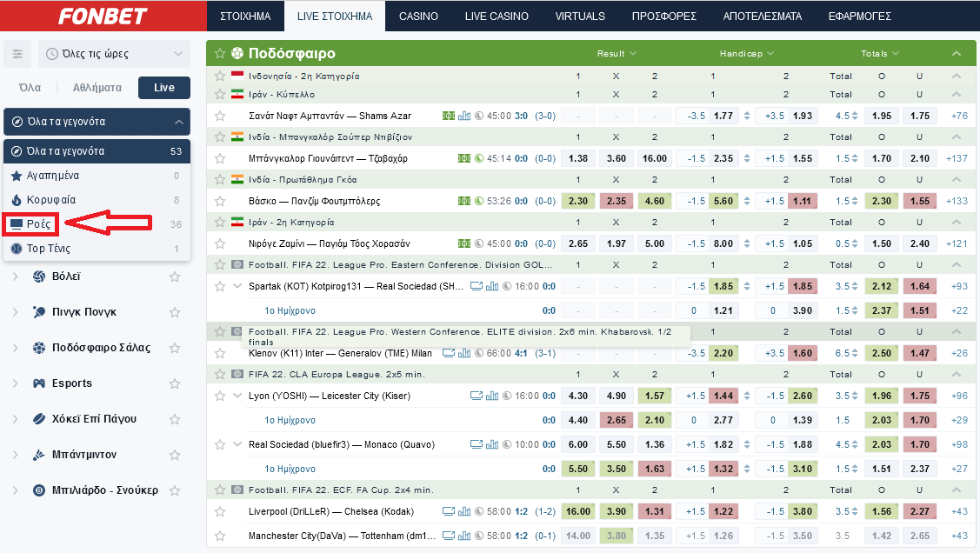Select odds 16.00 for Liverpool win
980x553 pixels.
pyautogui.click(x=578, y=511)
